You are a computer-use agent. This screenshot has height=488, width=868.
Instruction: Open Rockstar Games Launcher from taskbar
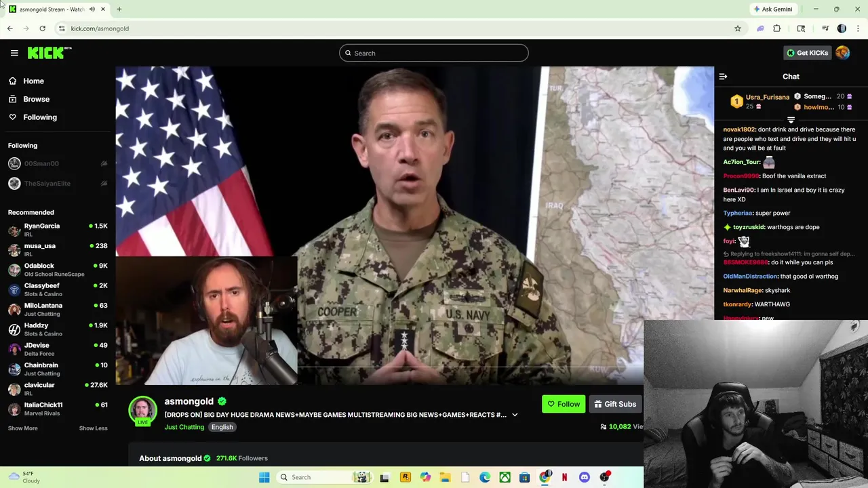[x=405, y=477]
